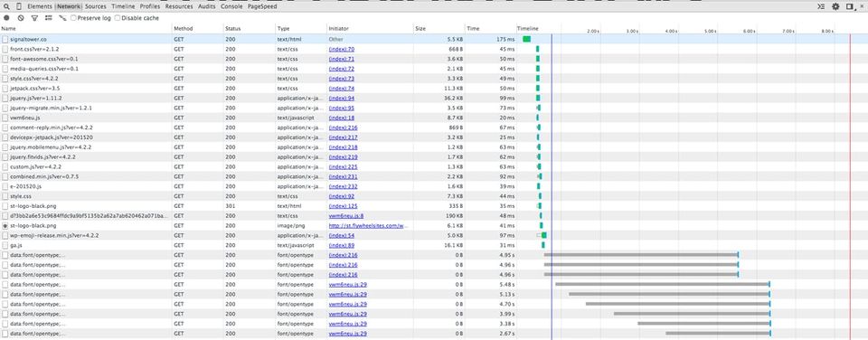
Task: Open initiator link vwm6neu.js:8
Action: (346, 215)
